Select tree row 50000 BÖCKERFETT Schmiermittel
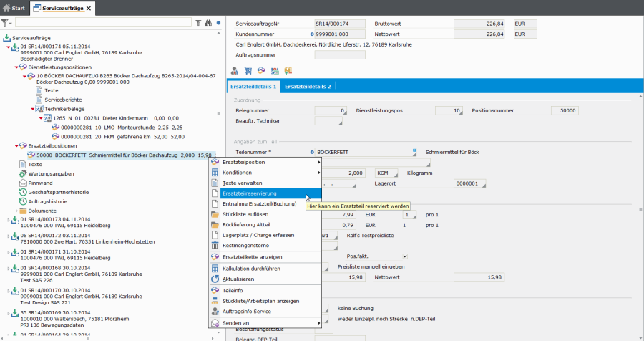Viewport: 644px width, 341px height. point(121,155)
